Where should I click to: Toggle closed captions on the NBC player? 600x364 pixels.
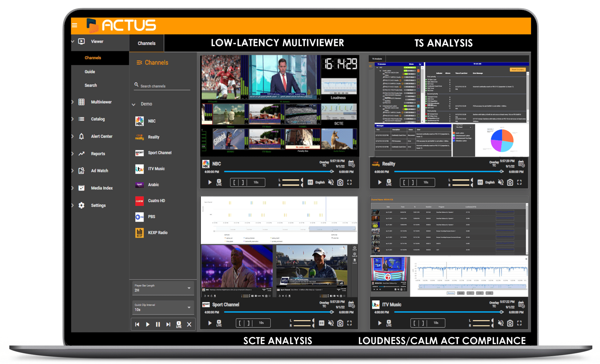(310, 182)
